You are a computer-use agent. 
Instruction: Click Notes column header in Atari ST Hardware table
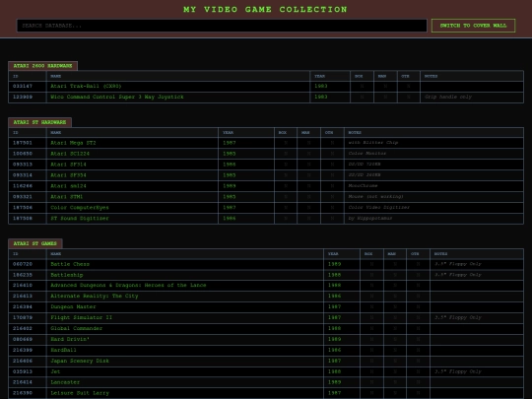pos(433,132)
